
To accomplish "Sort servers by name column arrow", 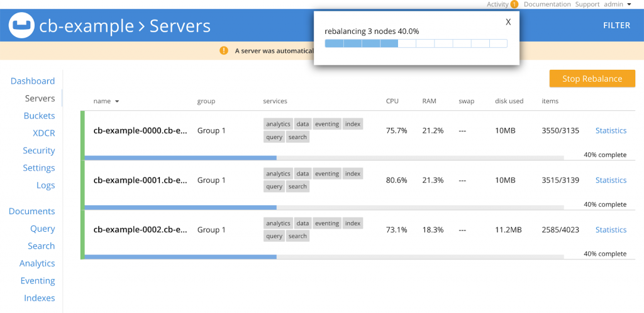I will tap(117, 101).
